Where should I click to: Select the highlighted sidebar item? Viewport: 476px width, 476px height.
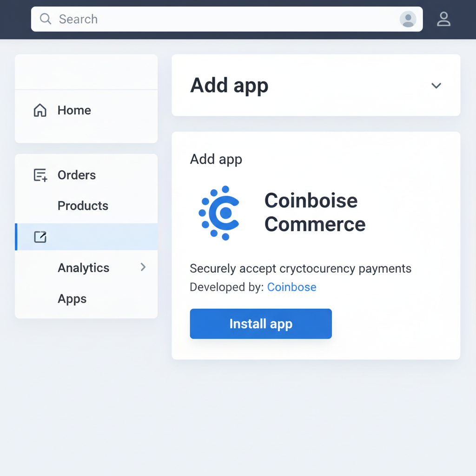coord(86,237)
